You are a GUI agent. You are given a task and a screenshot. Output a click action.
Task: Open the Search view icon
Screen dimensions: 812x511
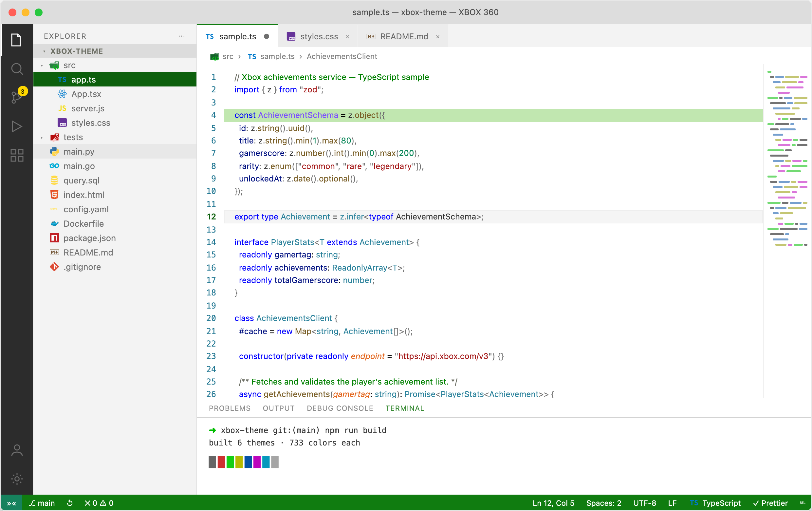pyautogui.click(x=16, y=69)
